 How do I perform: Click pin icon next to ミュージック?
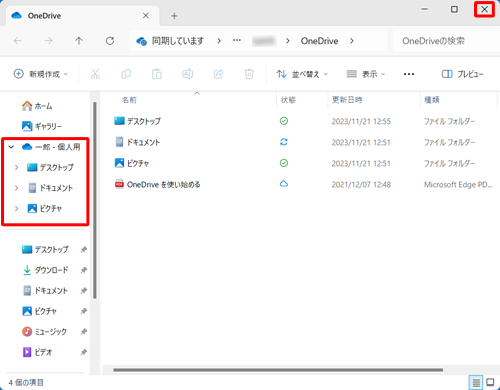coord(84,332)
